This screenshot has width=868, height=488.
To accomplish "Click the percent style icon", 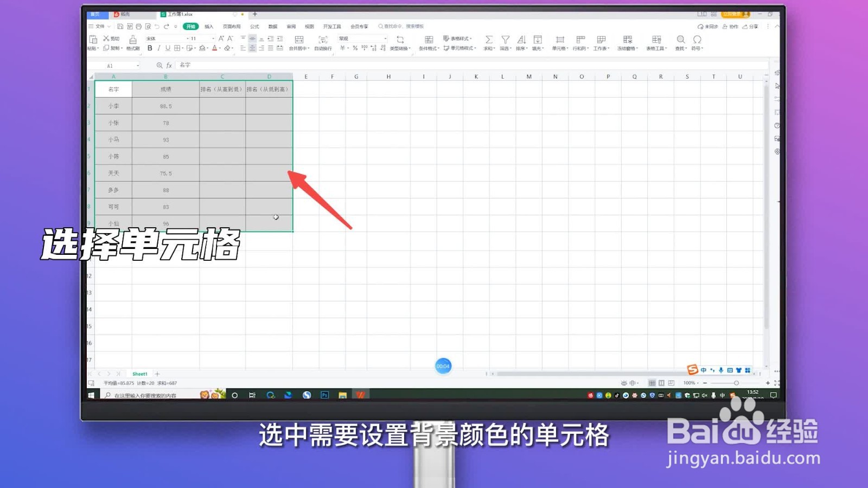I will pos(355,48).
